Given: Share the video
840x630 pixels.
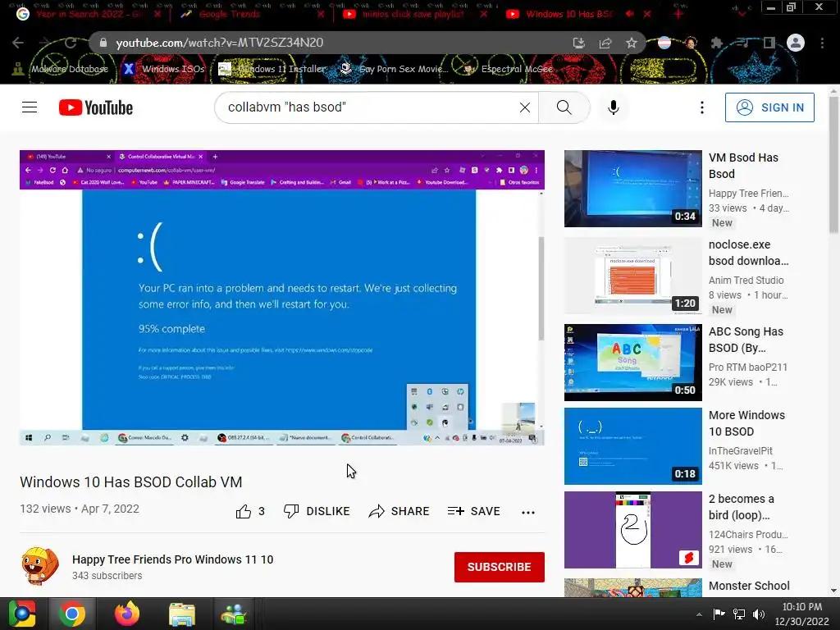Looking at the screenshot, I should pyautogui.click(x=399, y=512).
